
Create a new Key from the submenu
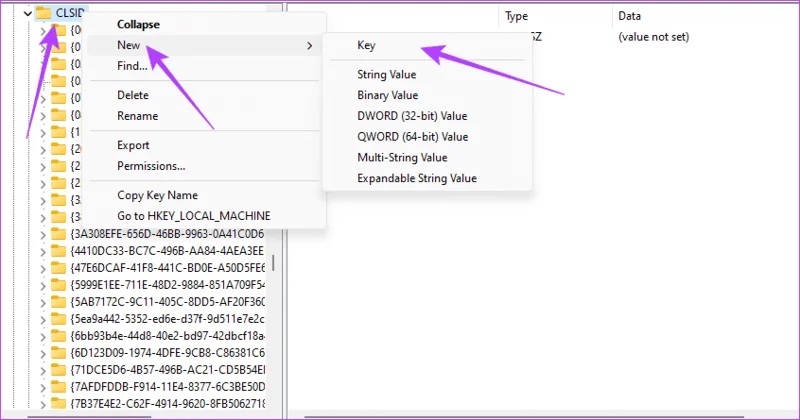pos(366,45)
